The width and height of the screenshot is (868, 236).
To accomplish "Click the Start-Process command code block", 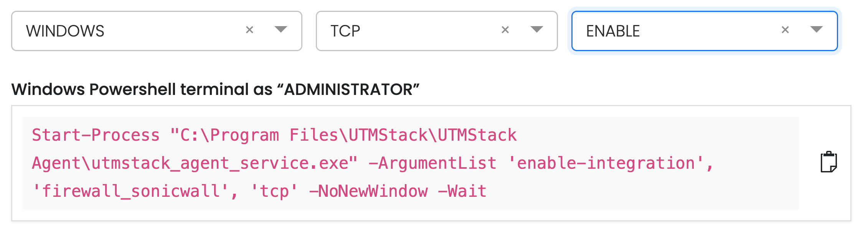I will click(411, 163).
